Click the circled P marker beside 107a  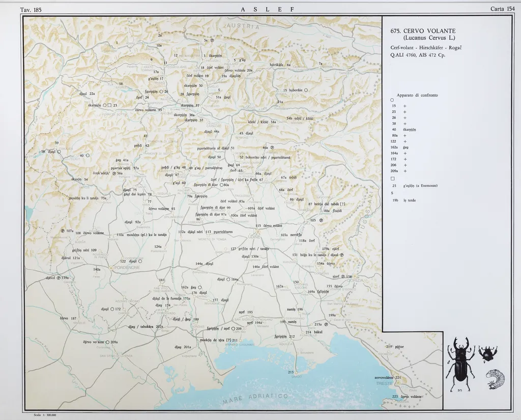point(63,231)
